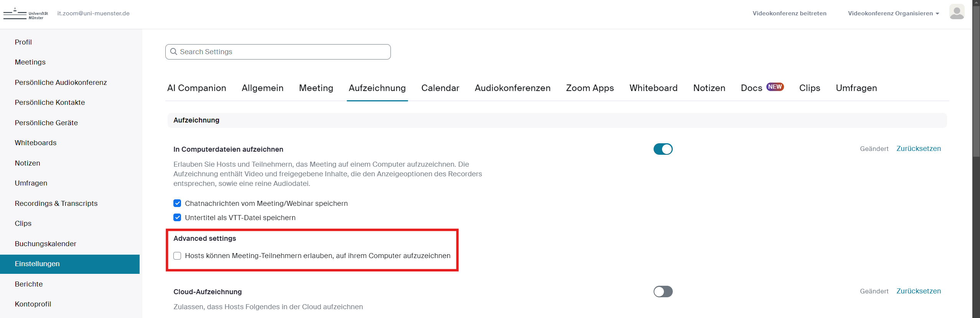
Task: Click the search magnifier icon
Action: pos(173,52)
